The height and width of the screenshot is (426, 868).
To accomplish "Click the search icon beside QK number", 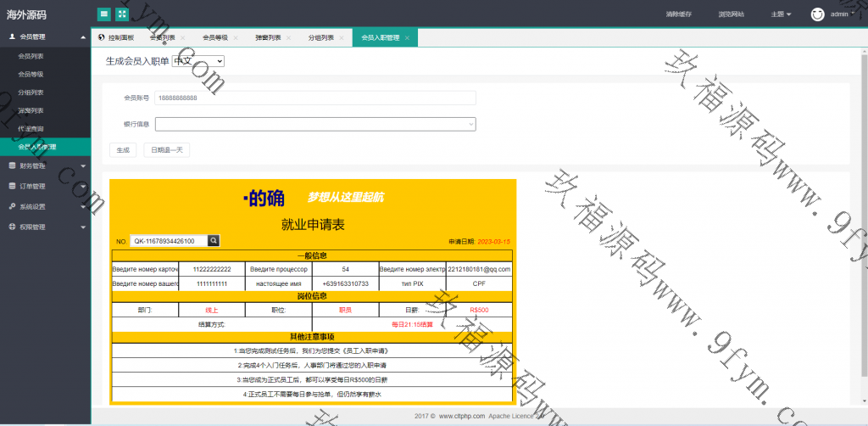I will [x=214, y=241].
